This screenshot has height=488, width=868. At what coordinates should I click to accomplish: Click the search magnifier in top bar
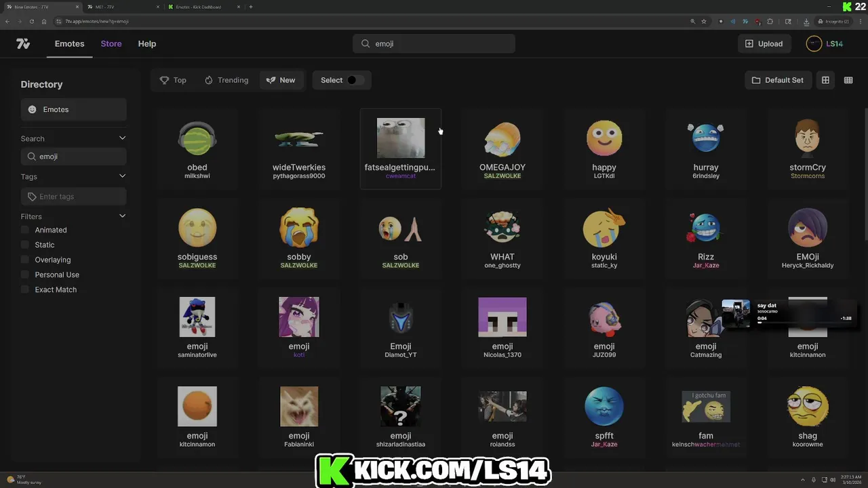pos(366,43)
